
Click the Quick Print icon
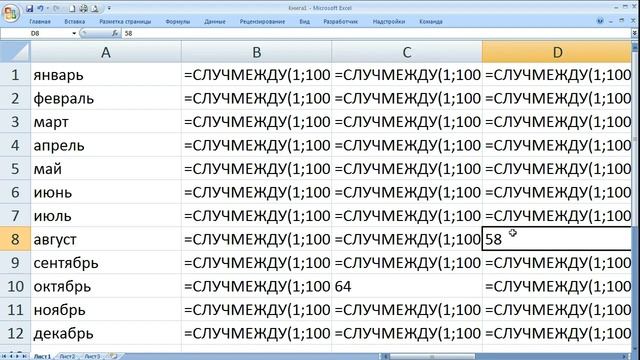point(83,8)
